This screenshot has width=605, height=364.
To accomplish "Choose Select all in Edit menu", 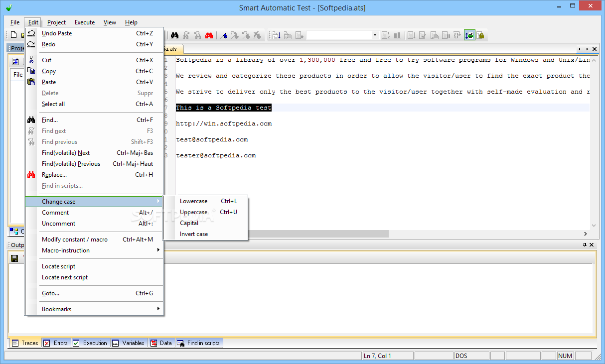I will (95, 104).
